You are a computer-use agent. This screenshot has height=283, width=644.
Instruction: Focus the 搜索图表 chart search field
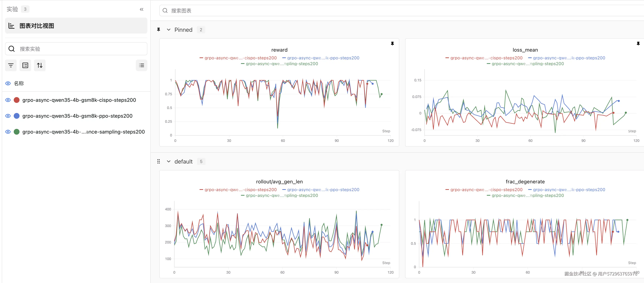tap(401, 10)
